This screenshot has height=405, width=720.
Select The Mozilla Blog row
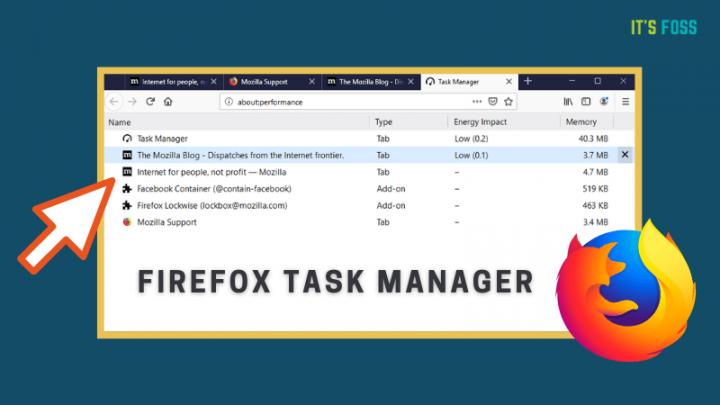pos(369,155)
